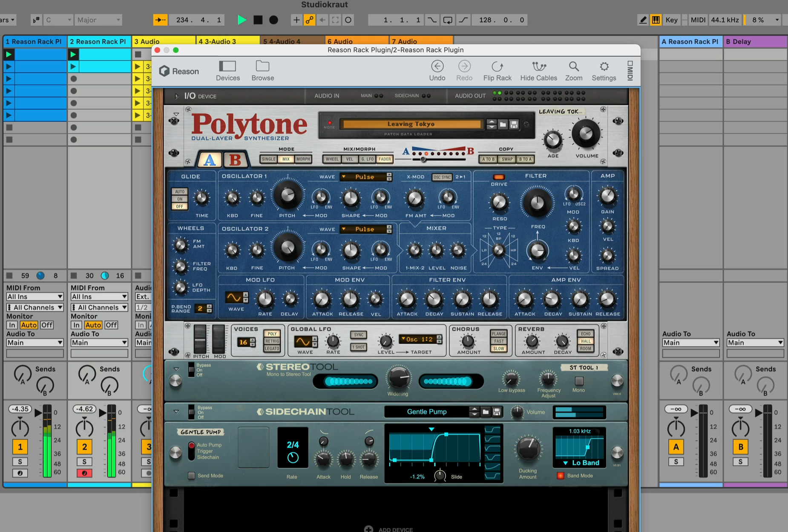
Task: Select Polytone layer B
Action: 235,160
